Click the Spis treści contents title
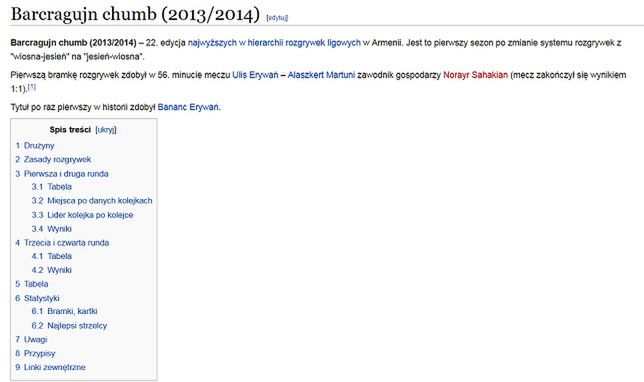 coord(70,130)
